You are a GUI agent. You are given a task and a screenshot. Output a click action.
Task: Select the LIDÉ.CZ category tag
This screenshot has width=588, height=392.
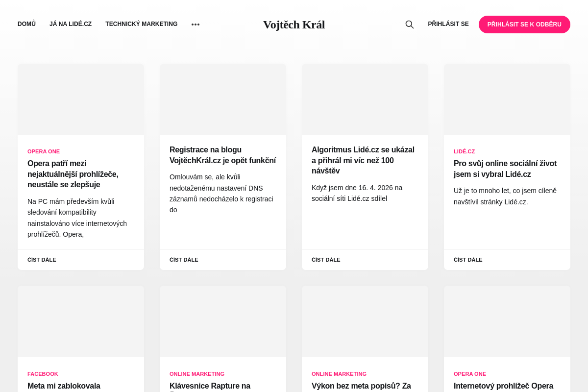point(464,151)
